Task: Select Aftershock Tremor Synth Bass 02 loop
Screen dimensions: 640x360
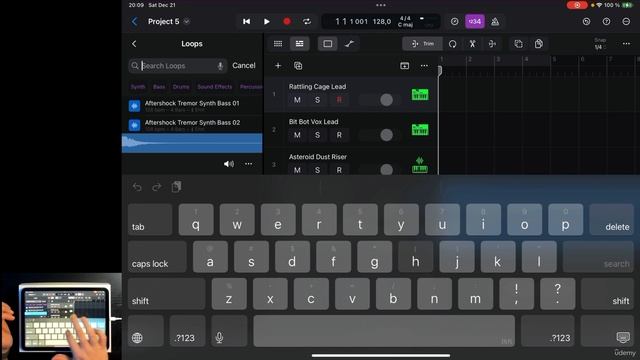Action: point(192,125)
